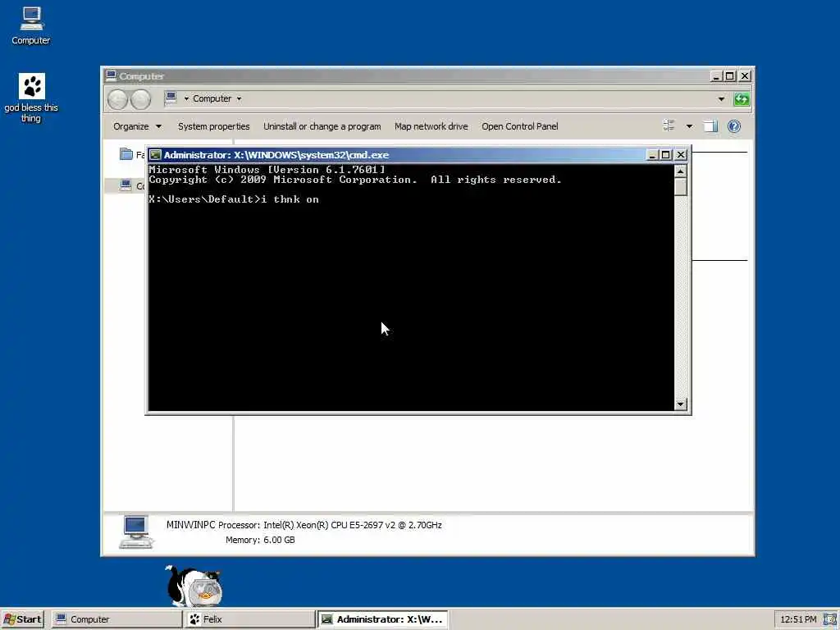The height and width of the screenshot is (630, 840).
Task: Click the computer icon in the address bar
Action: coord(171,98)
